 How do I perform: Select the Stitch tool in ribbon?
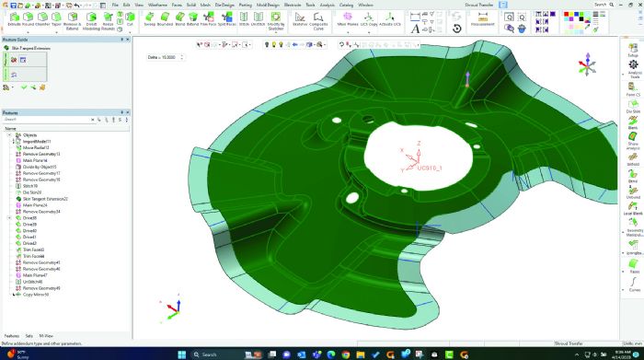point(244,19)
